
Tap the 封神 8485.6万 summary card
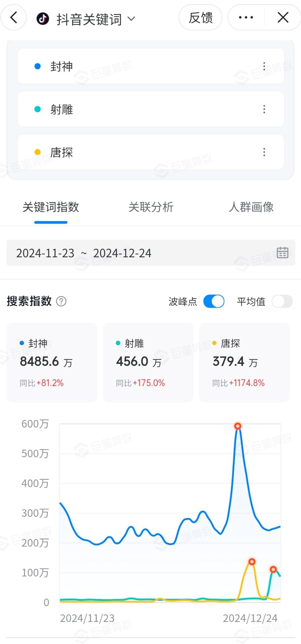52,363
